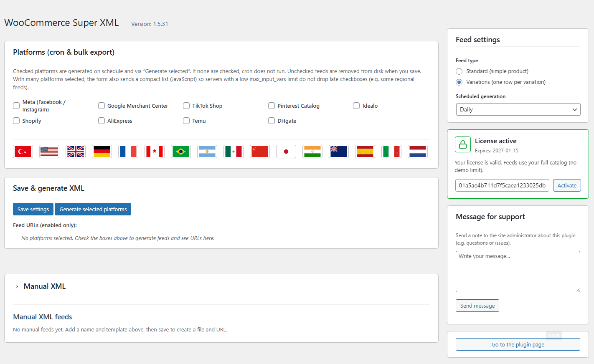Choose Variations (one row per variation)
This screenshot has height=364, width=594.
coord(459,82)
